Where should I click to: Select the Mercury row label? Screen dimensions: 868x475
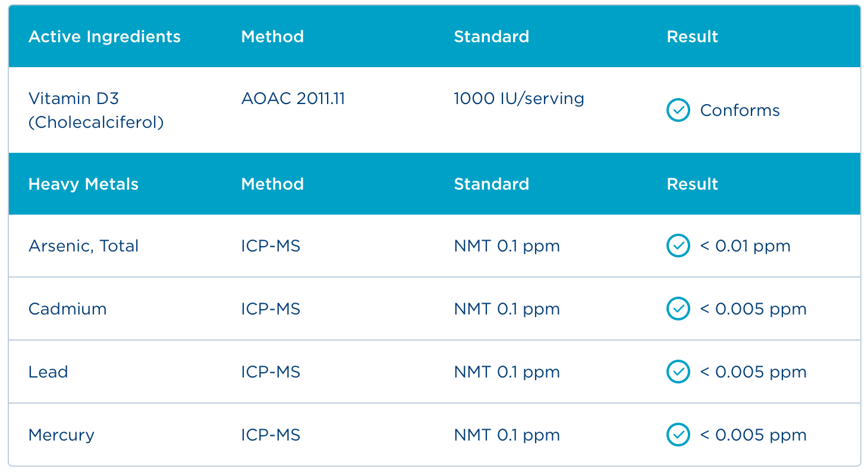click(61, 435)
